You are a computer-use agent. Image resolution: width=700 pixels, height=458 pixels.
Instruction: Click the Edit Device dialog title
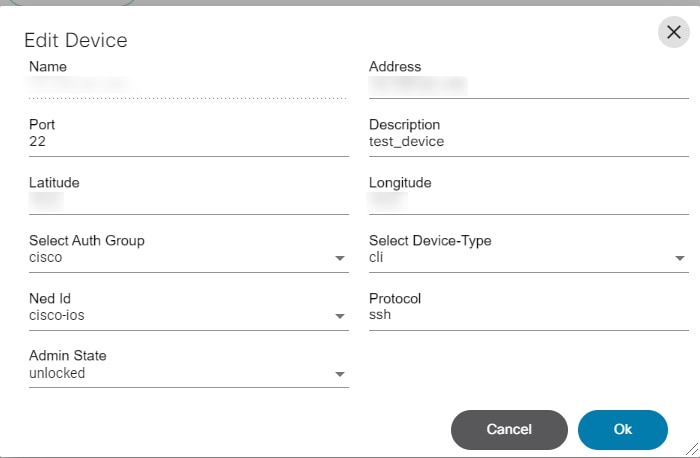click(76, 41)
